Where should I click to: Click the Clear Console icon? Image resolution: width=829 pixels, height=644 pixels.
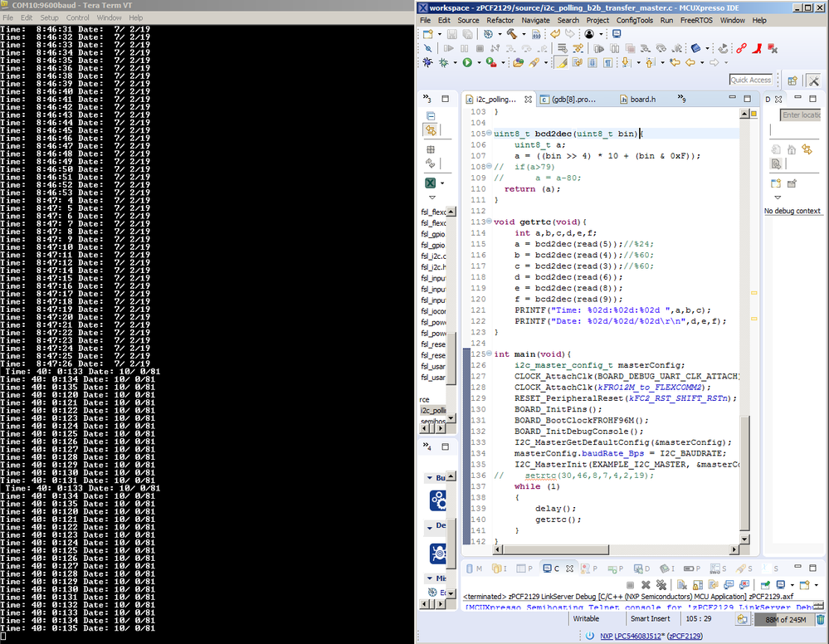[x=682, y=585]
